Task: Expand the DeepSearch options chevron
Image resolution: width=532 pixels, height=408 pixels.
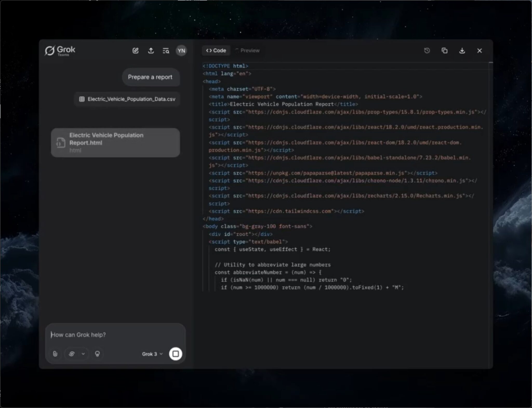Action: click(x=83, y=354)
